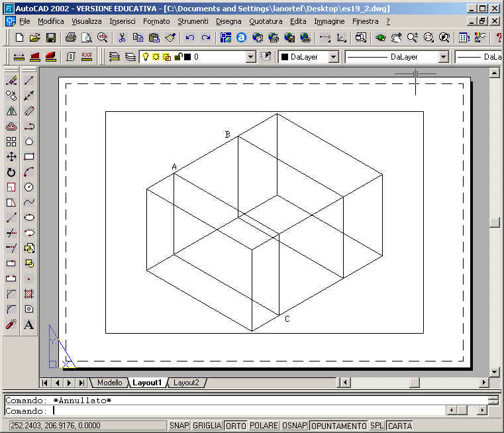The height and width of the screenshot is (433, 504).
Task: Switch to the Modello tab
Action: (x=109, y=383)
